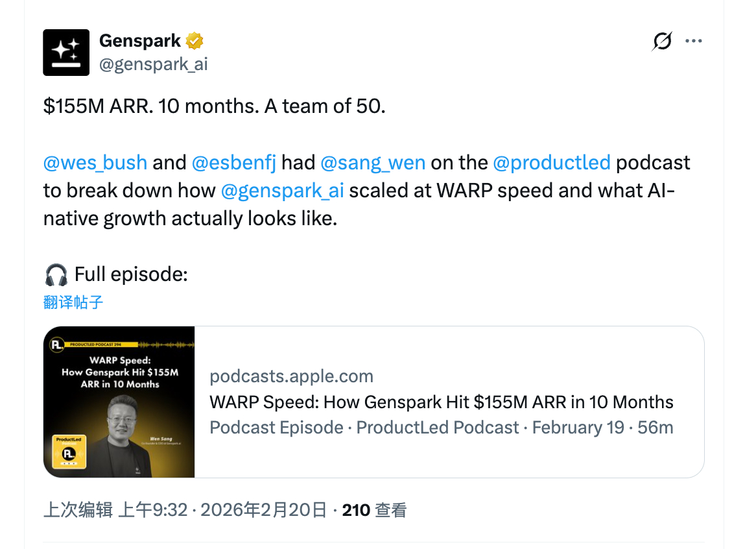This screenshot has width=756, height=549.
Task: Click the 翻译帖子 translate option
Action: (73, 302)
